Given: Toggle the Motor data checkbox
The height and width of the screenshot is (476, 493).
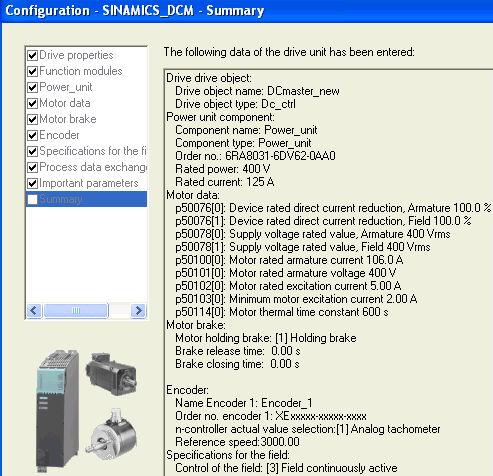Looking at the screenshot, I should coord(32,103).
